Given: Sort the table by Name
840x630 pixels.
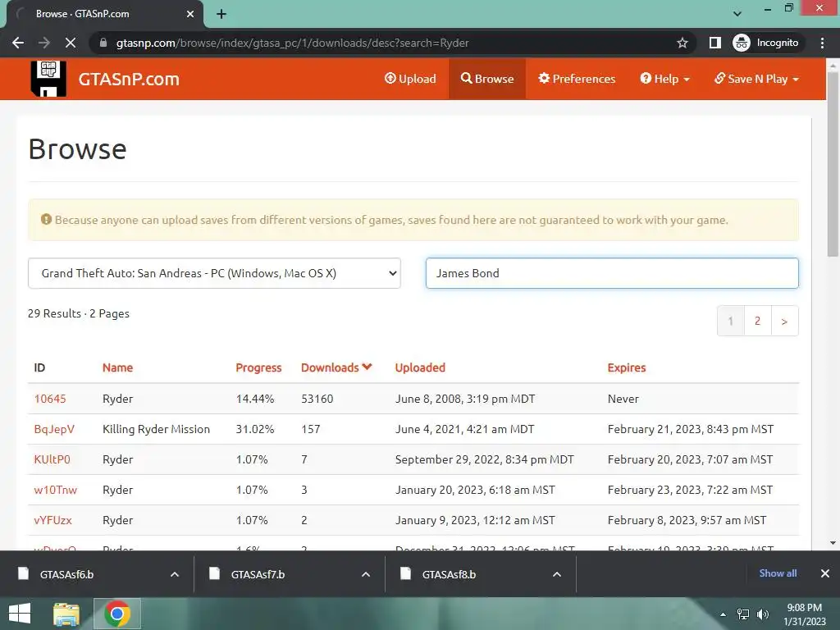Looking at the screenshot, I should pyautogui.click(x=117, y=367).
